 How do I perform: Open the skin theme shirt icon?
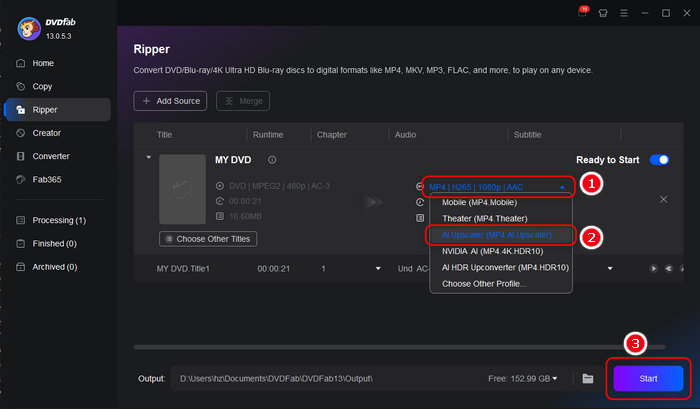pos(603,13)
